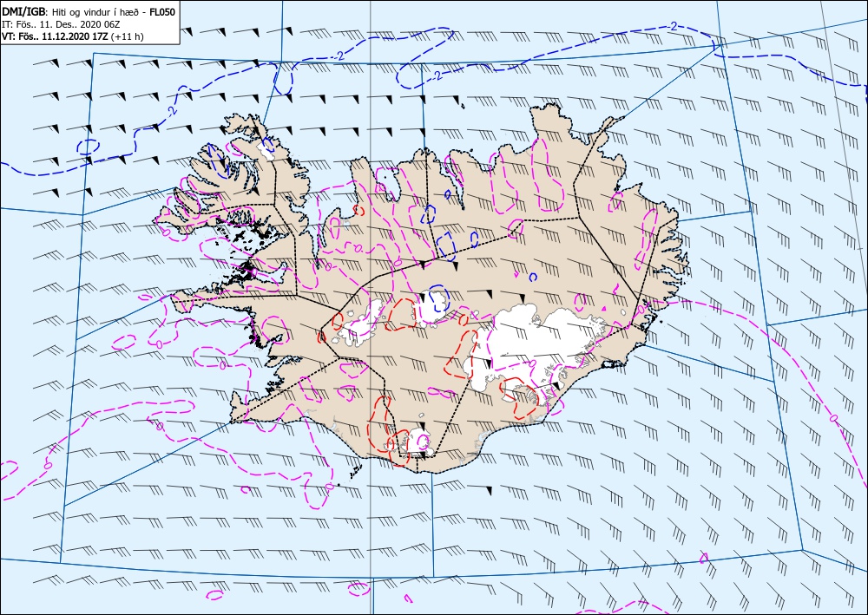
Task: Click the (+11 h) forecast offset text
Action: (x=128, y=37)
